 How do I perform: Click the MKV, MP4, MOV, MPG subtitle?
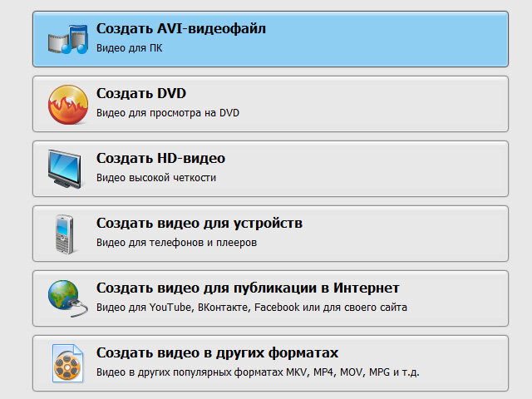click(x=258, y=372)
